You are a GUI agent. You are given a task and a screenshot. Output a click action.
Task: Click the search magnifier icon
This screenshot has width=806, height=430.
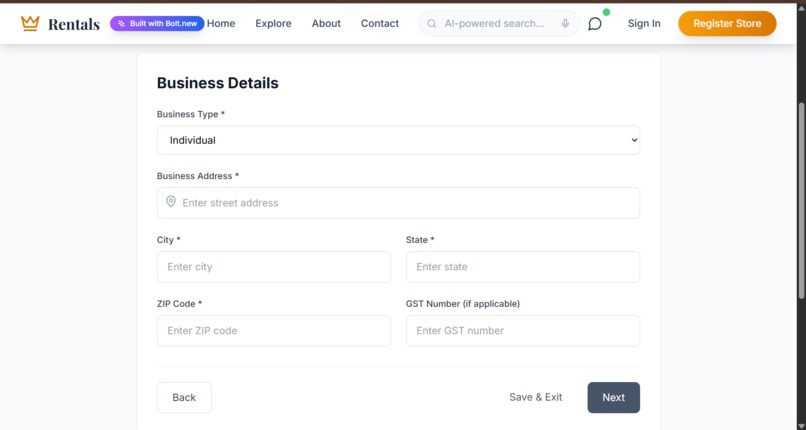pyautogui.click(x=432, y=24)
